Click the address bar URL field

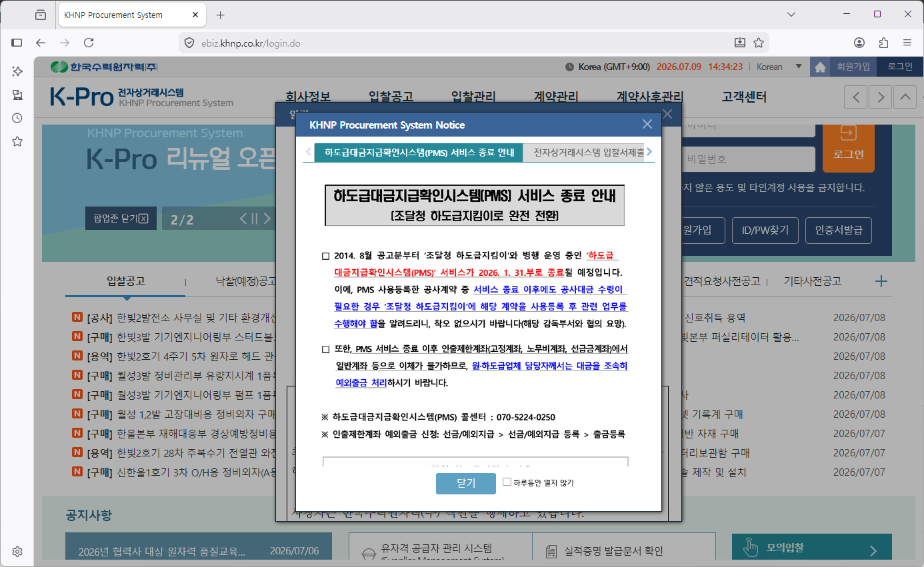tap(460, 43)
